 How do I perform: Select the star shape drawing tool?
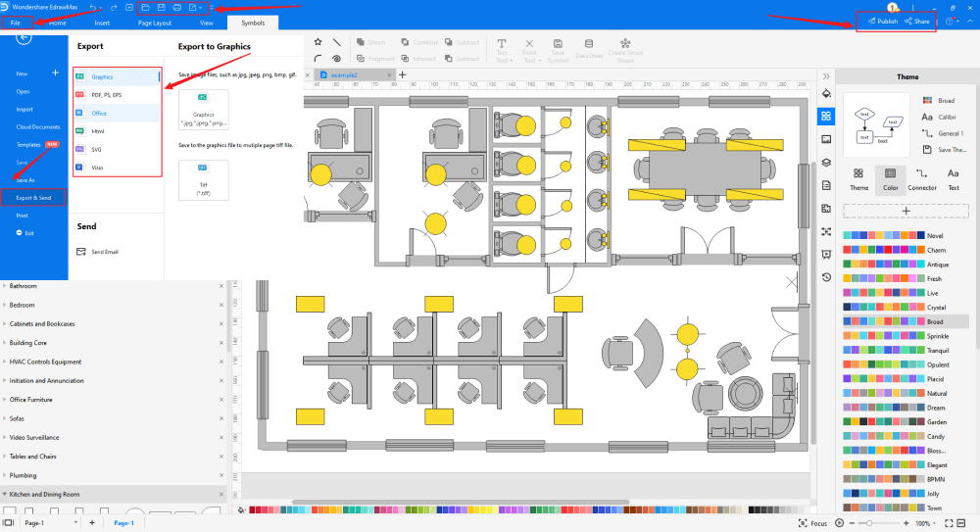pos(318,42)
